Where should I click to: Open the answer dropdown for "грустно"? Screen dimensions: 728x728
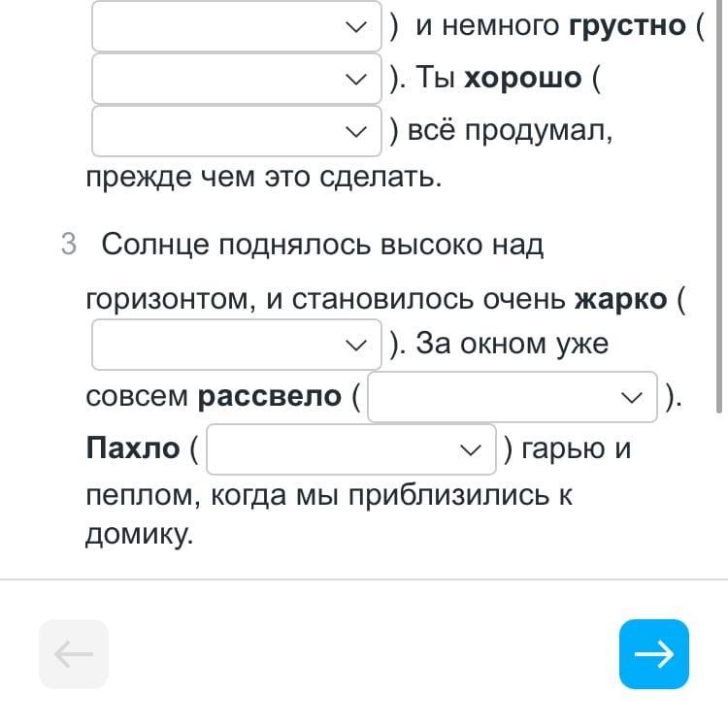click(233, 79)
